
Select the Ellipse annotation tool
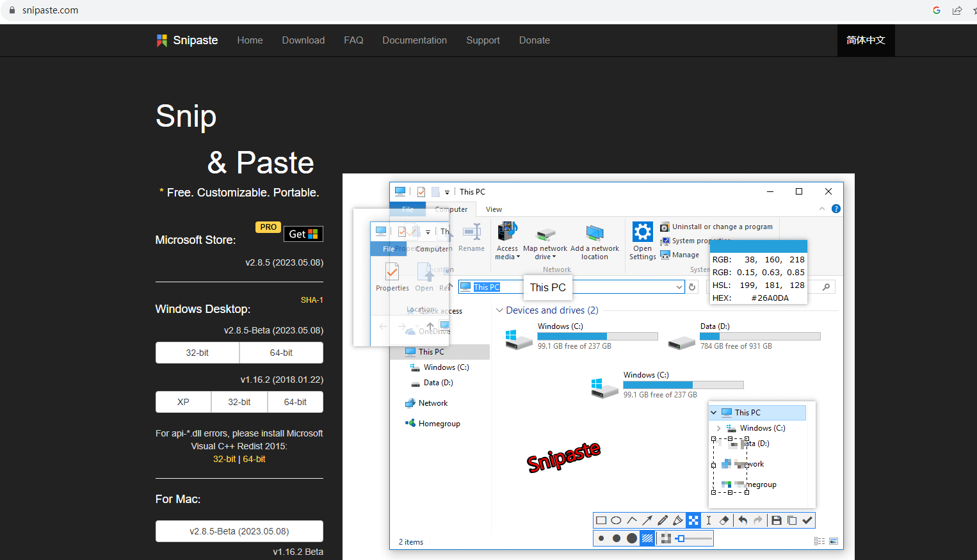point(617,520)
